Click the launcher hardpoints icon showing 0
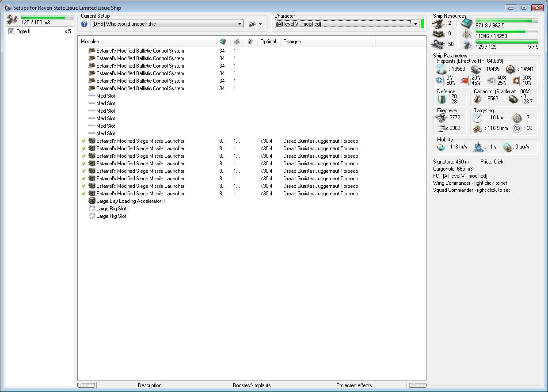This screenshot has height=392, width=548. click(439, 34)
